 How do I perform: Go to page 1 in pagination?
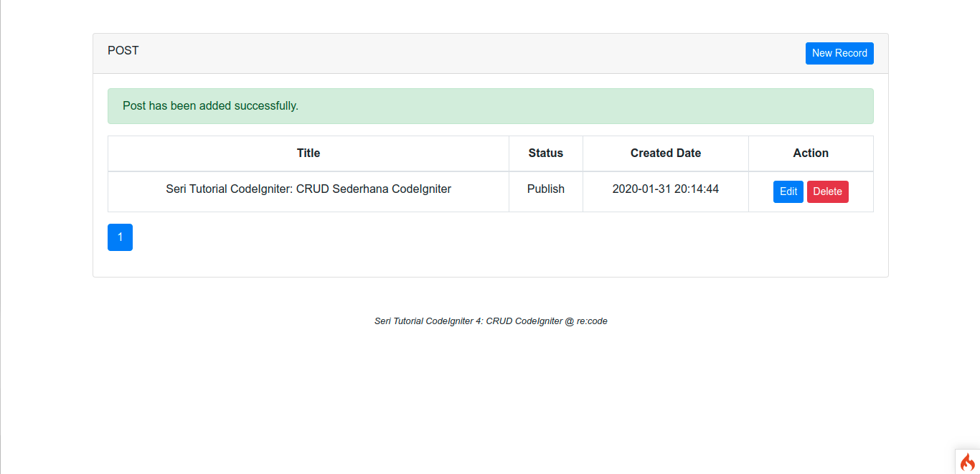(120, 237)
